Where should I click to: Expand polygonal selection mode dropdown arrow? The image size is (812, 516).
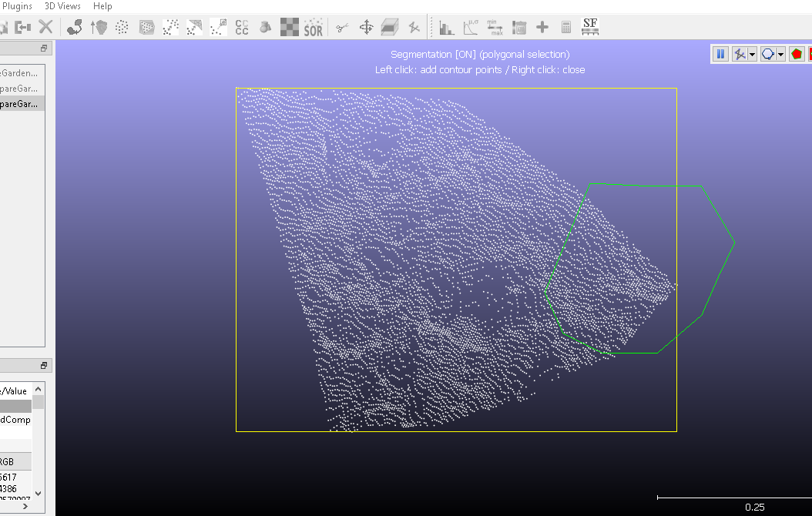(781, 55)
